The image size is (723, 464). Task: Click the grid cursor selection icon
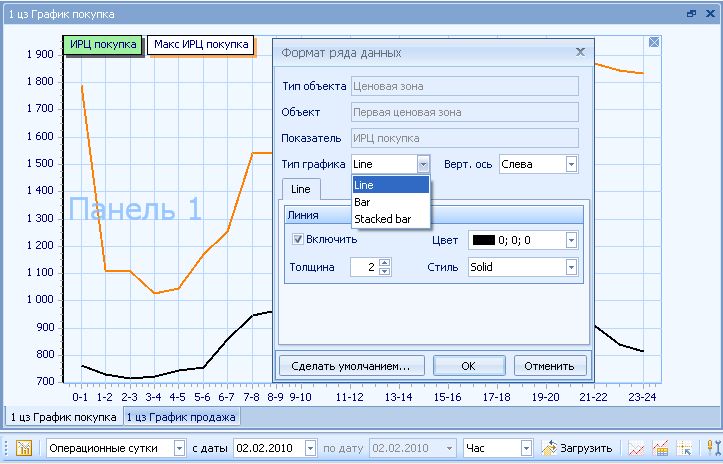685,448
